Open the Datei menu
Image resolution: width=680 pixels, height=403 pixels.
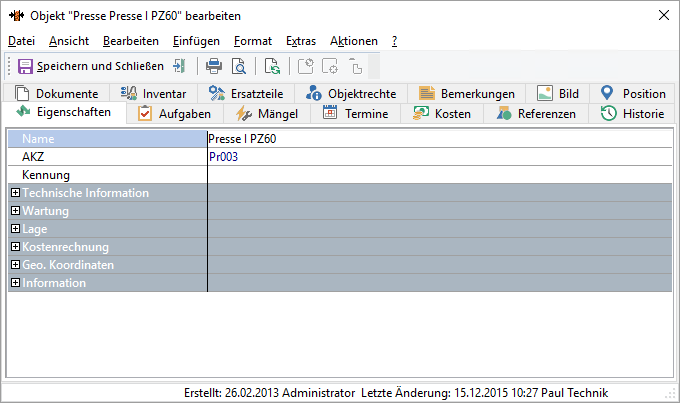[21, 41]
